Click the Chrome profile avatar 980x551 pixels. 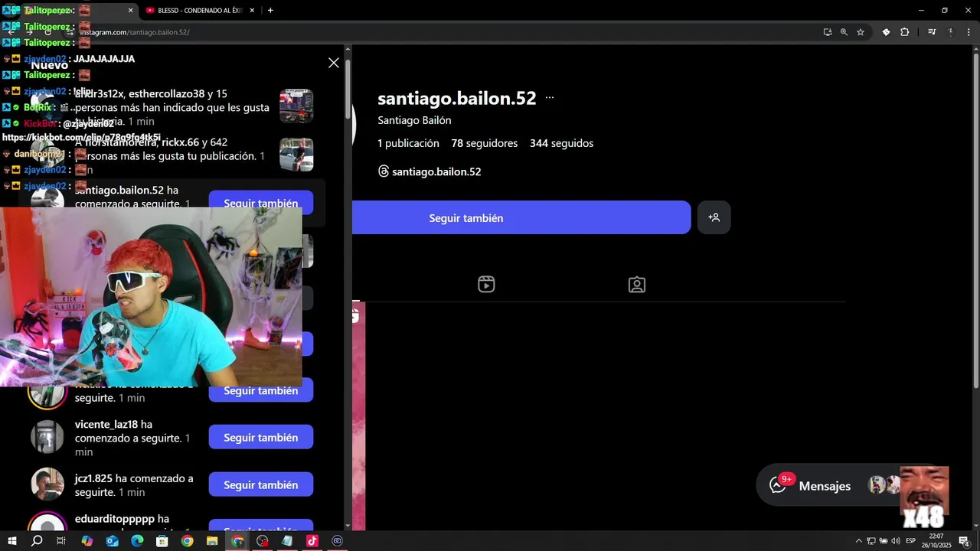[x=950, y=32]
